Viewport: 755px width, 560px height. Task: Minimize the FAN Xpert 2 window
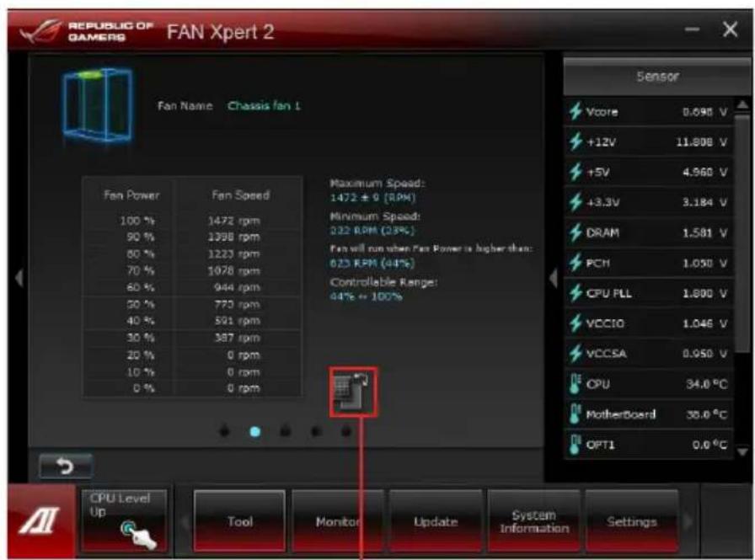[693, 29]
